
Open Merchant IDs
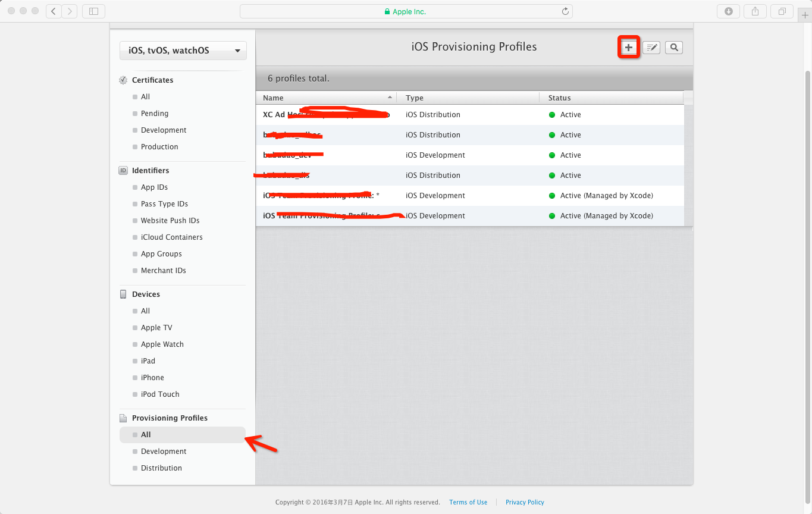pyautogui.click(x=164, y=271)
